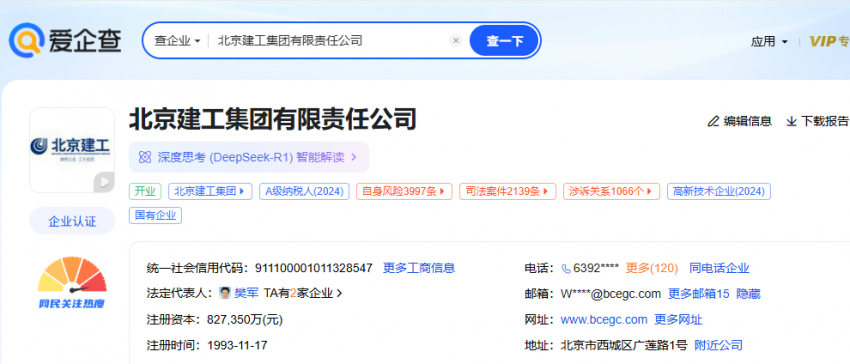Image resolution: width=850 pixels, height=364 pixels.
Task: Click the company title 北京建工集团有限责任公司
Action: tap(273, 119)
